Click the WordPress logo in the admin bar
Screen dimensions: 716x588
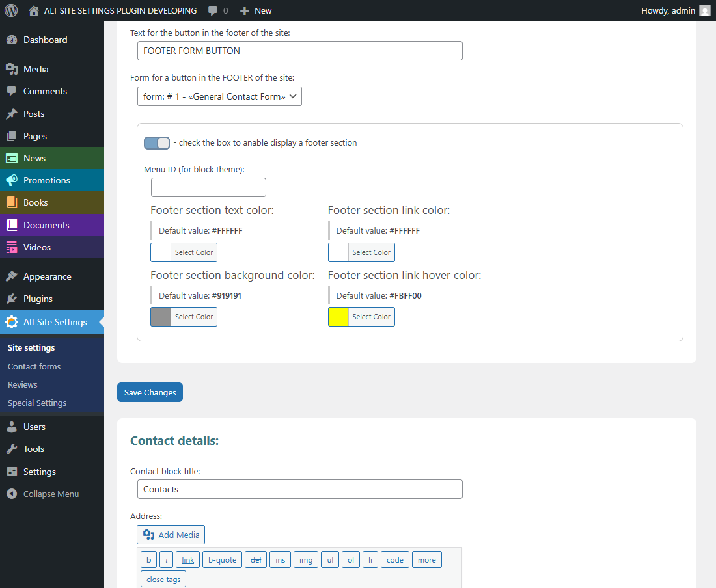tap(10, 10)
